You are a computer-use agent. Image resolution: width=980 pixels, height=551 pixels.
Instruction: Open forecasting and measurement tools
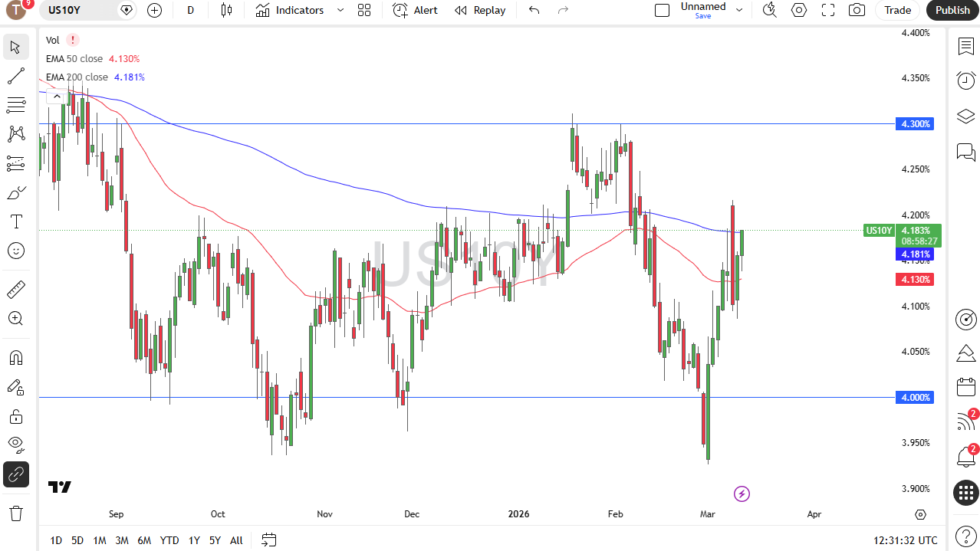(x=15, y=163)
